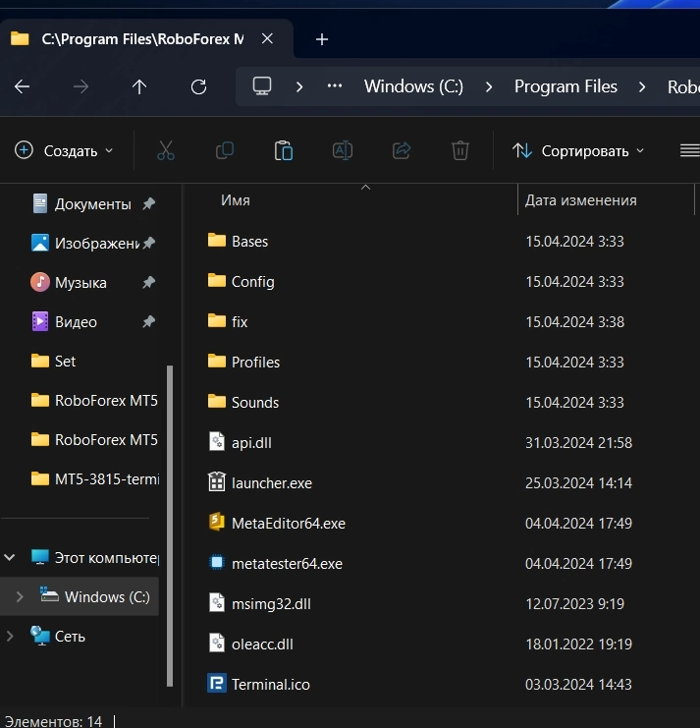Viewport: 700px width, 728px height.
Task: Click the MetaEditor64.exe icon
Action: 217,523
